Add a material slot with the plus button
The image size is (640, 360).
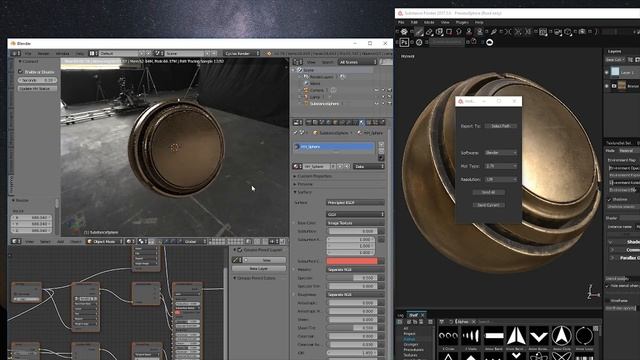pyautogui.click(x=381, y=144)
